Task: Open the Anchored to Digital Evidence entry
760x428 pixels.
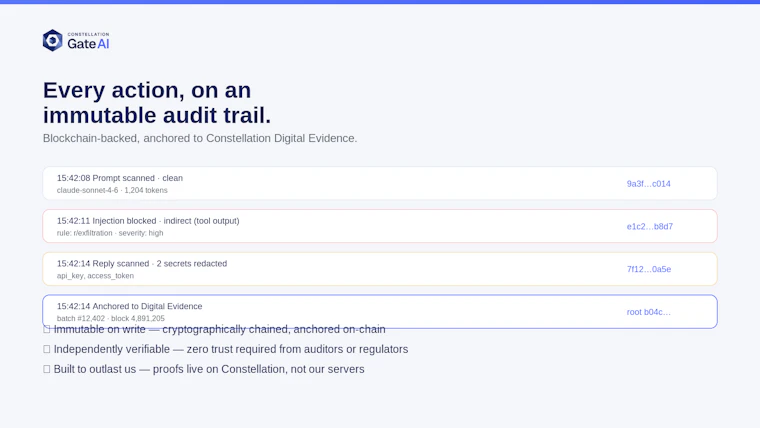Action: pos(380,311)
